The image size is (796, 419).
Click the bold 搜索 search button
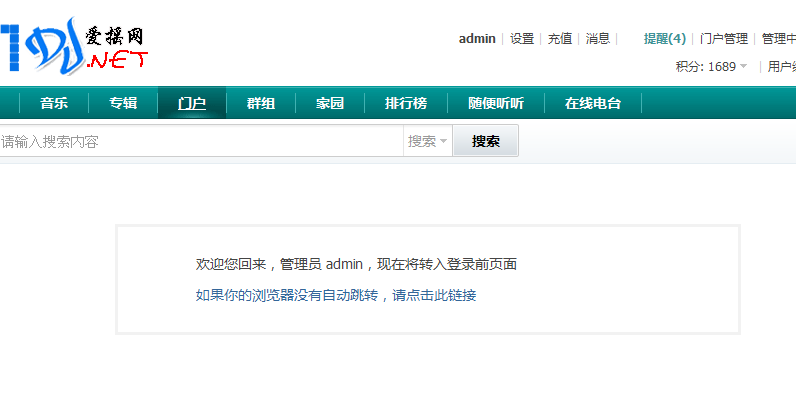[x=485, y=141]
